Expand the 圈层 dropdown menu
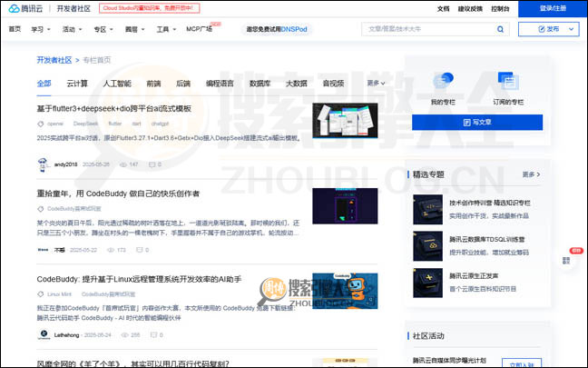 point(134,29)
